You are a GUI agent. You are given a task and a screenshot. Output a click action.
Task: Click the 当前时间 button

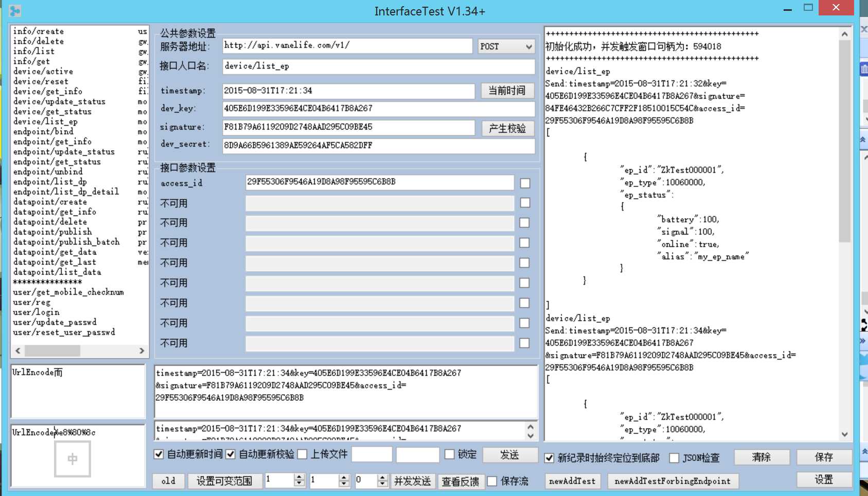(507, 91)
